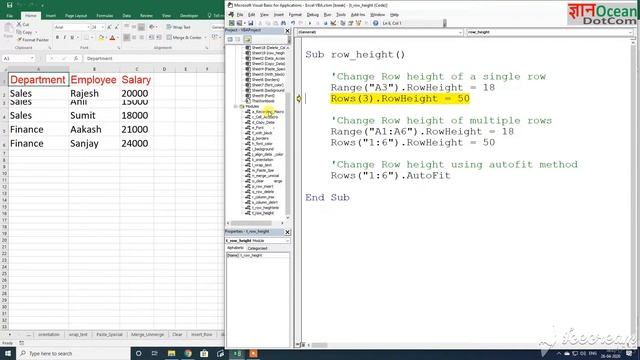
Task: Click View Code icon in Project panel
Action: click(230, 40)
